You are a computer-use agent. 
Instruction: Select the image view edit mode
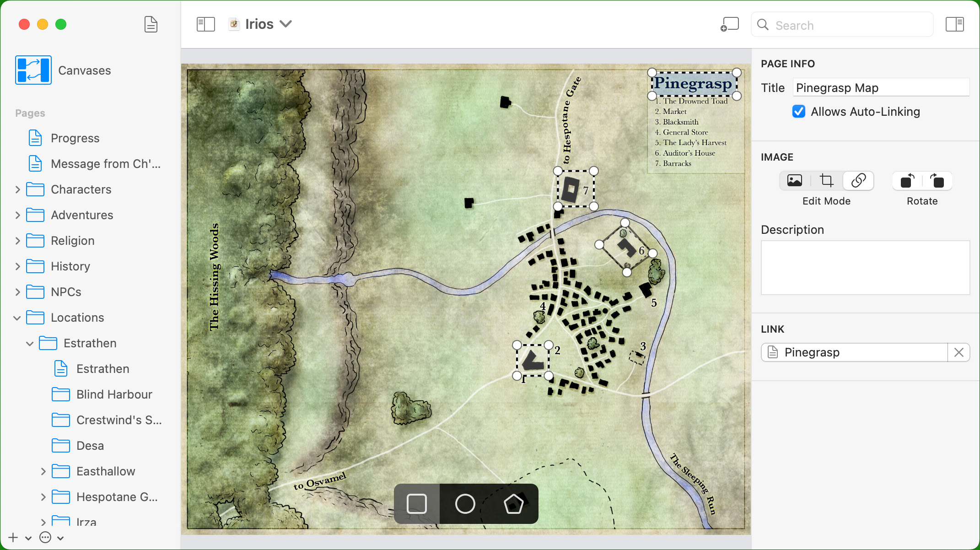point(795,181)
